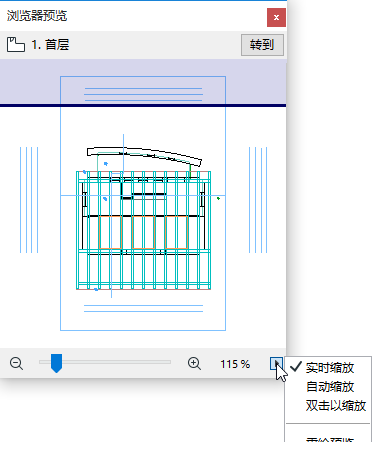Click the 1. 首层 story label

pyautogui.click(x=50, y=45)
